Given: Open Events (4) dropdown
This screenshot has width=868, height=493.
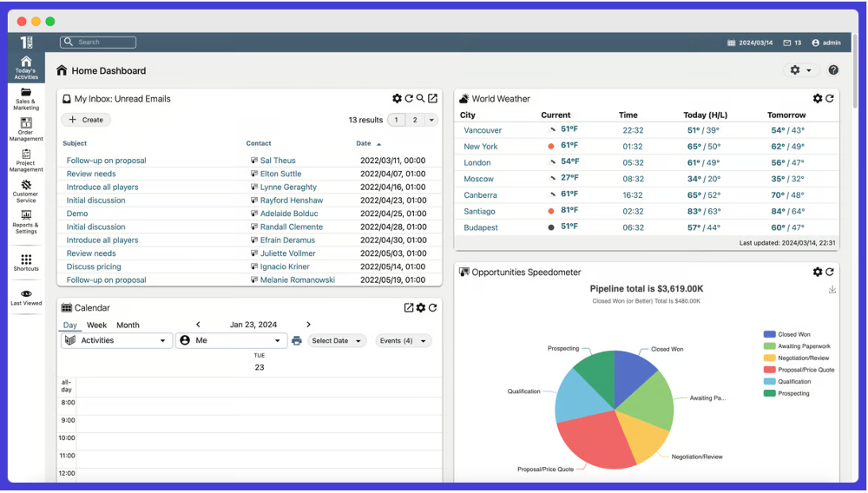Looking at the screenshot, I should pos(403,341).
